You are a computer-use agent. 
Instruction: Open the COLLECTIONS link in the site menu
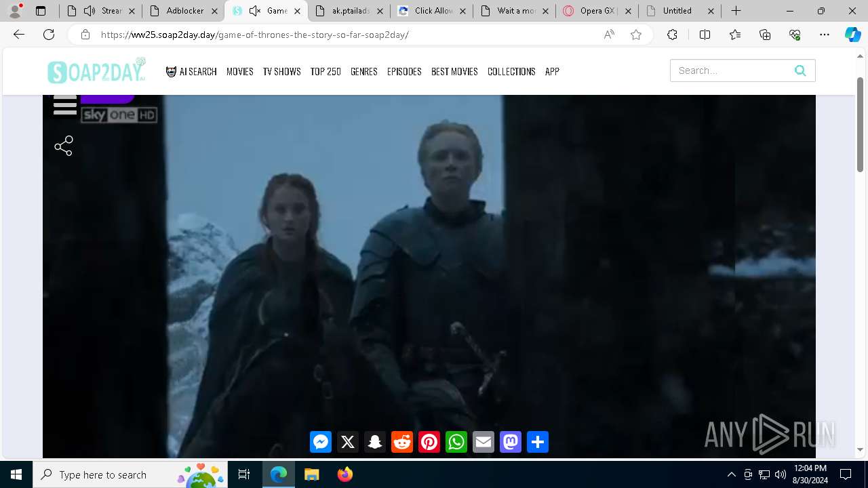point(511,71)
